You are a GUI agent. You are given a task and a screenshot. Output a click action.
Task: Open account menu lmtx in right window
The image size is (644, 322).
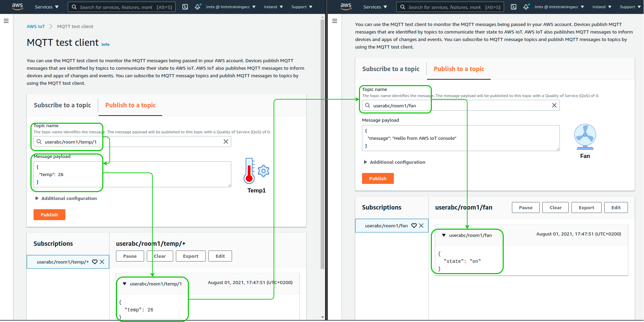(559, 7)
